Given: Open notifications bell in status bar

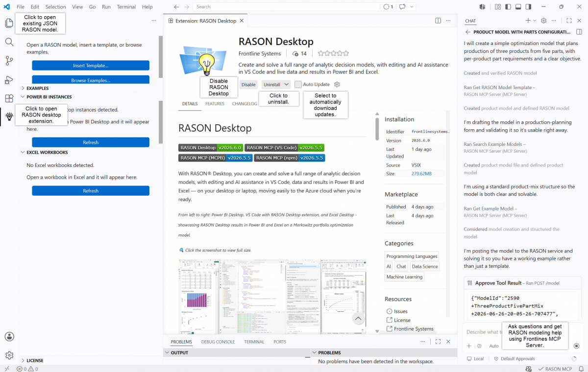Looking at the screenshot, I should pyautogui.click(x=581, y=369).
